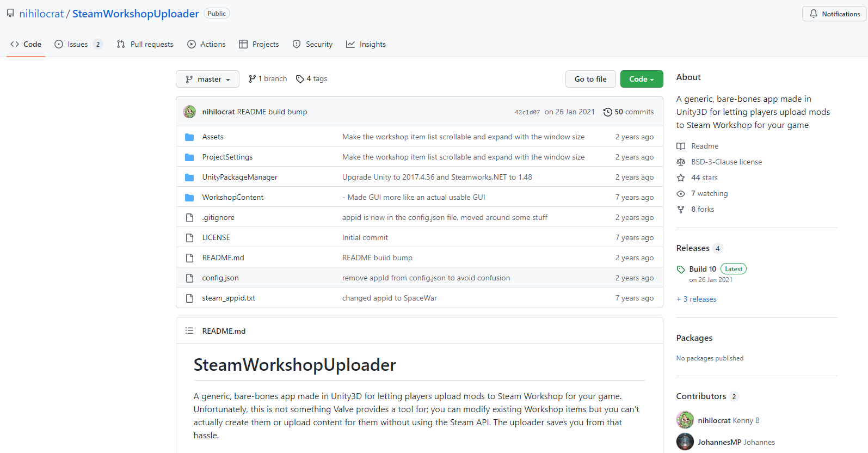Image resolution: width=868 pixels, height=453 pixels.
Task: Open the Assets folder
Action: point(213,137)
